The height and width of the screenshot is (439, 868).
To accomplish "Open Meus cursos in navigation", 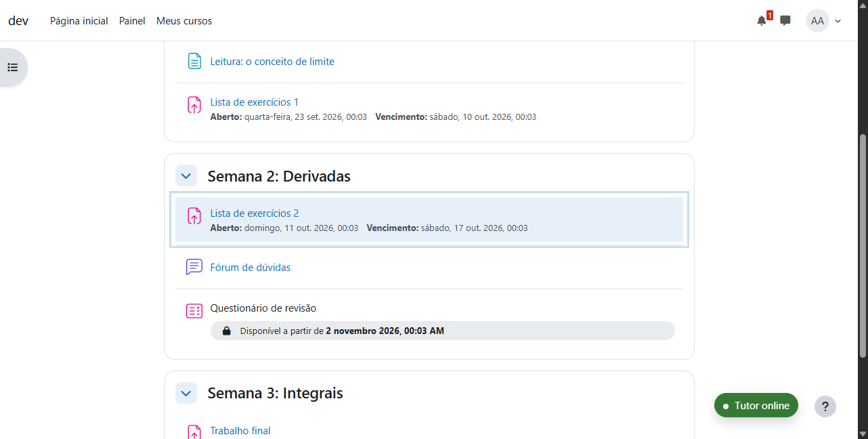I will 184,21.
